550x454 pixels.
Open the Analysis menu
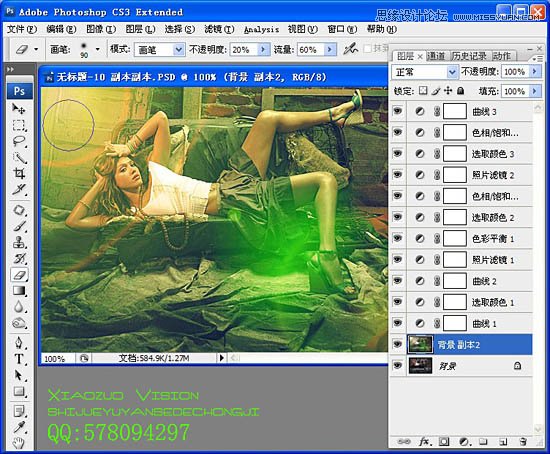(261, 29)
